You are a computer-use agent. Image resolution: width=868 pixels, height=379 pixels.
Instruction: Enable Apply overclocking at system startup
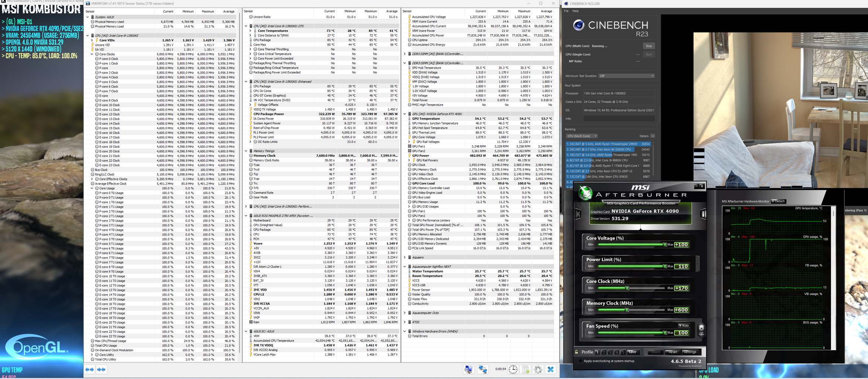[x=581, y=361]
